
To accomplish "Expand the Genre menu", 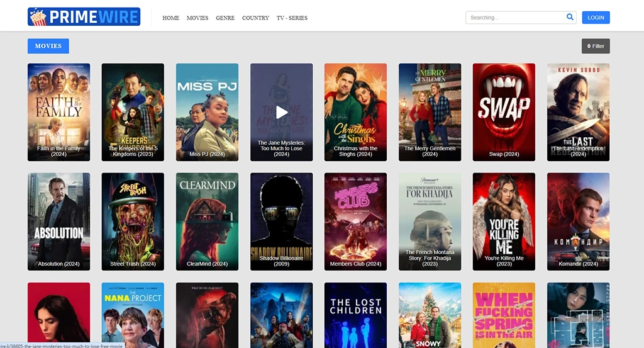I will pyautogui.click(x=225, y=18).
